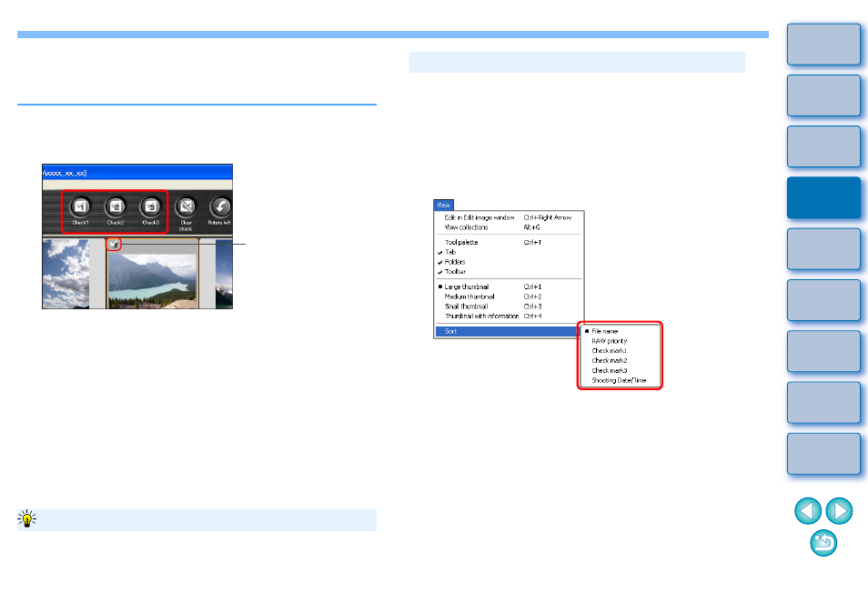Select the Large thumbnail option
This screenshot has height=613, width=868.
pyautogui.click(x=509, y=286)
